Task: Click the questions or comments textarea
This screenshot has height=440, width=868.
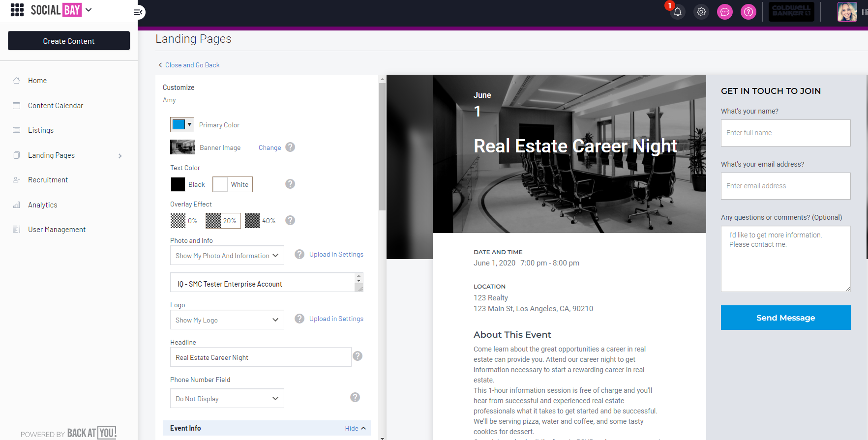Action: [x=786, y=259]
